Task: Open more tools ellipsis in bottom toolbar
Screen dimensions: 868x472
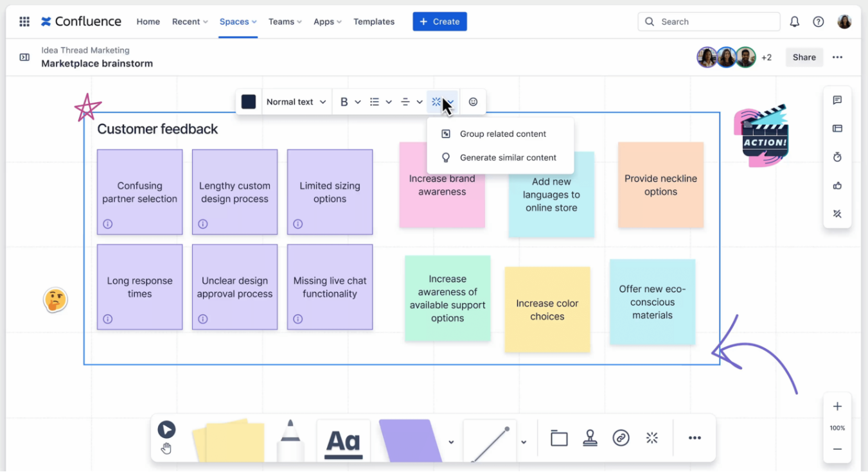Action: 695,438
